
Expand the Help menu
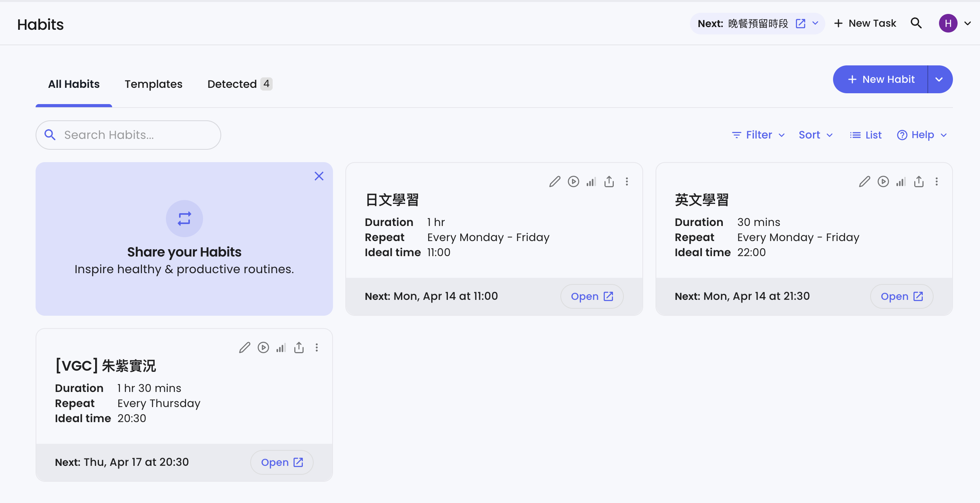pos(922,135)
